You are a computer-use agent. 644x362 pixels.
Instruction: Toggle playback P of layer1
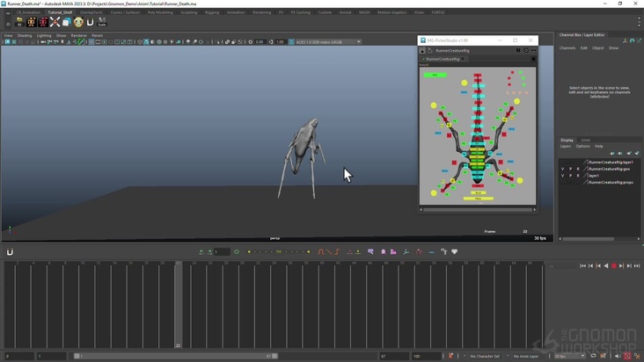click(570, 176)
